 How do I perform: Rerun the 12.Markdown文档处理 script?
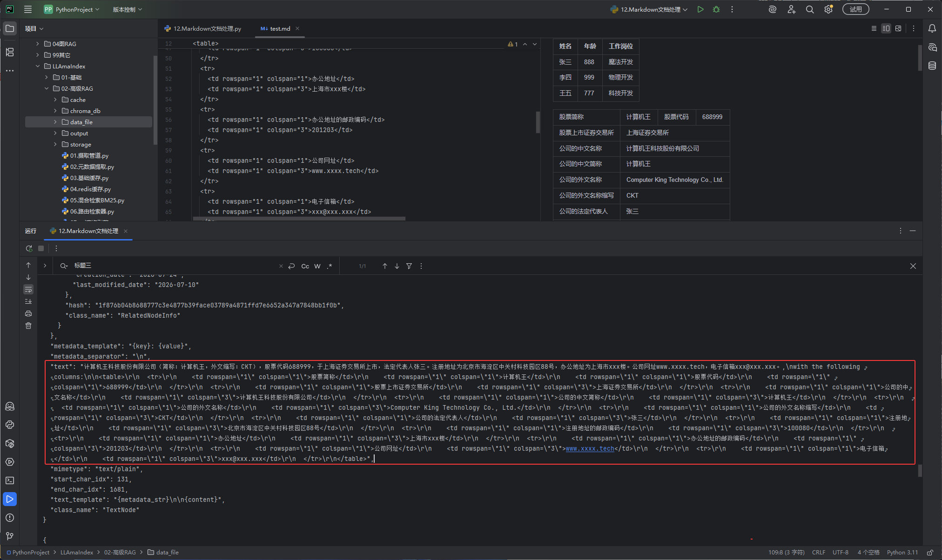[29, 248]
